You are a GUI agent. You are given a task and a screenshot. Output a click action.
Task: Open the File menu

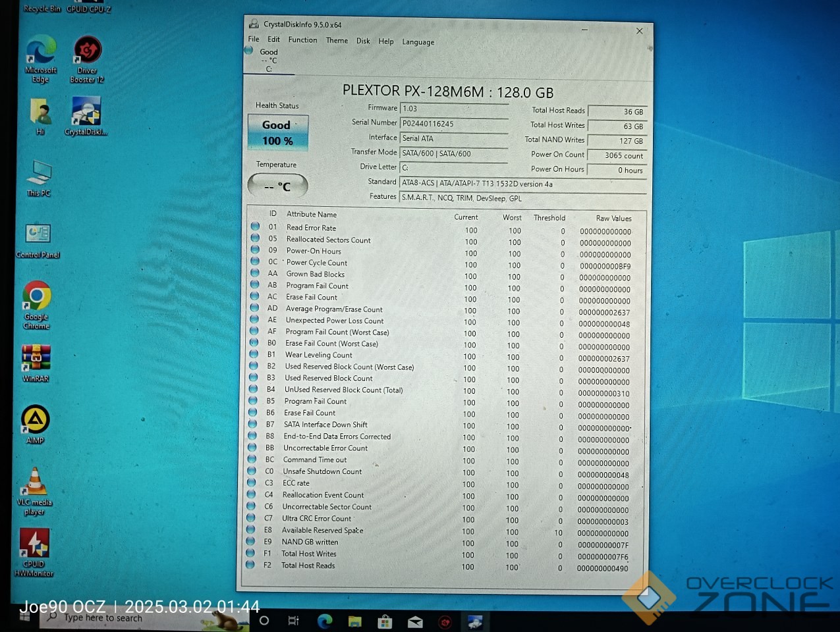254,39
